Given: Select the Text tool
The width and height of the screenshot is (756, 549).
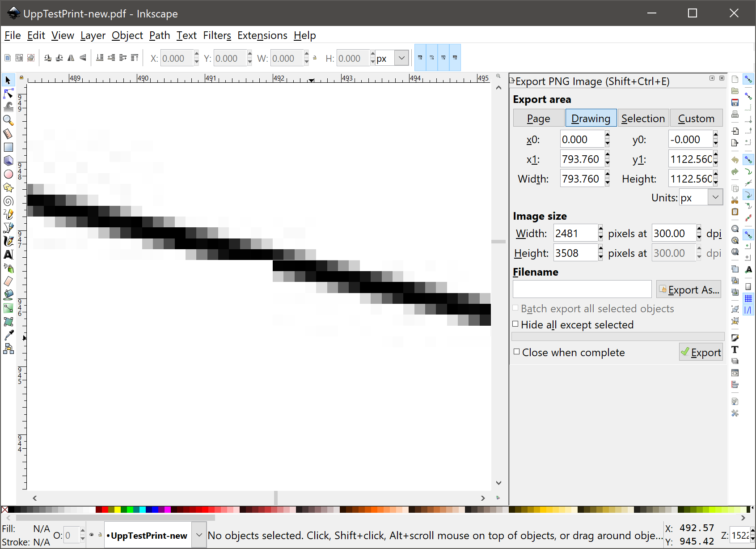Looking at the screenshot, I should (x=8, y=255).
